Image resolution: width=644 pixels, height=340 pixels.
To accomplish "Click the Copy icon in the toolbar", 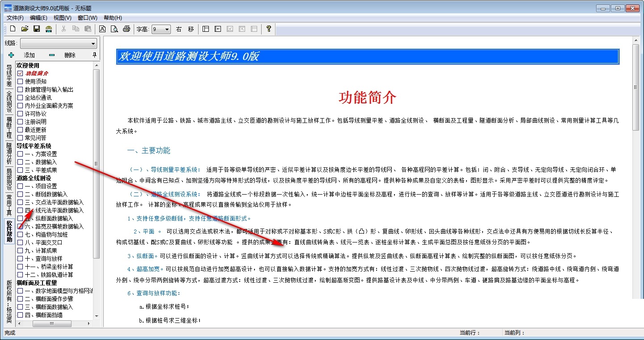I will (x=76, y=29).
